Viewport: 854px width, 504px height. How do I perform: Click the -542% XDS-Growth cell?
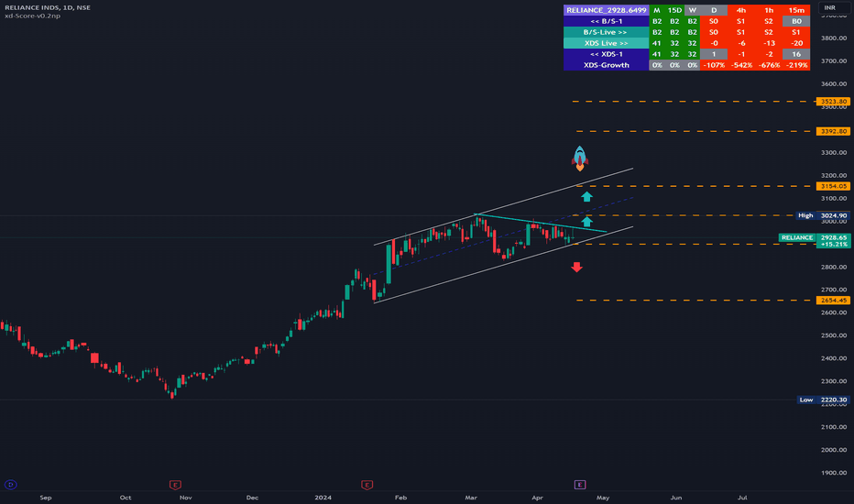pos(740,65)
